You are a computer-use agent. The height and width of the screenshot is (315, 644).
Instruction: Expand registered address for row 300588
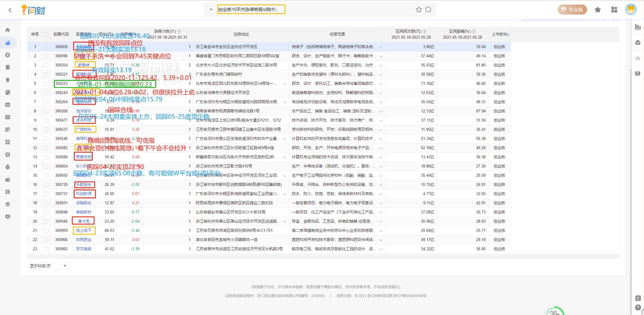pyautogui.click(x=285, y=157)
